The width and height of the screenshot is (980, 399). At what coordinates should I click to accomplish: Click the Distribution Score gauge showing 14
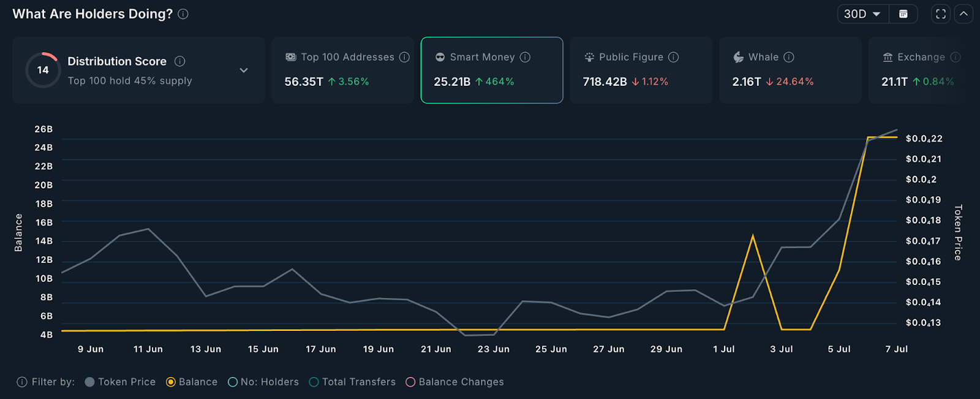[x=43, y=70]
